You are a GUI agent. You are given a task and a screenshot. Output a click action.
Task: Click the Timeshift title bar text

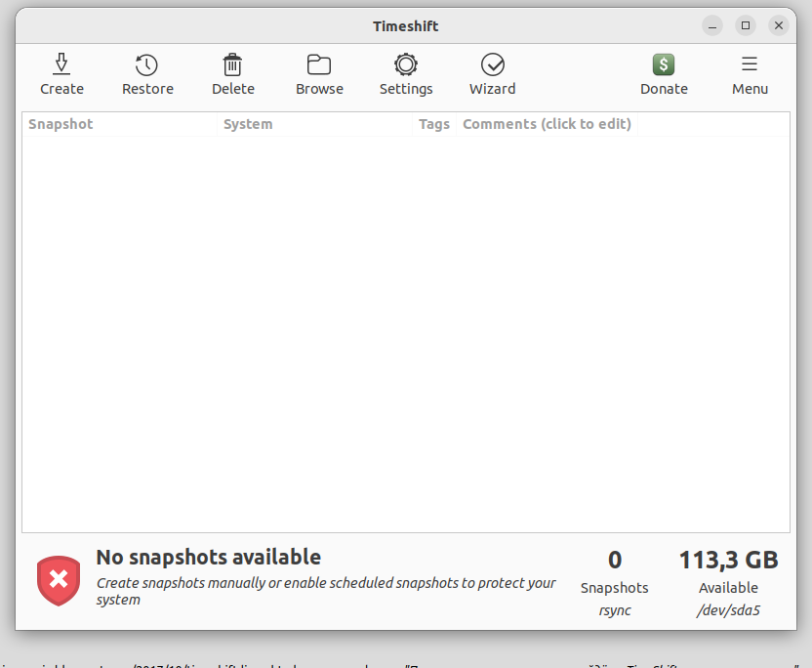click(x=405, y=26)
